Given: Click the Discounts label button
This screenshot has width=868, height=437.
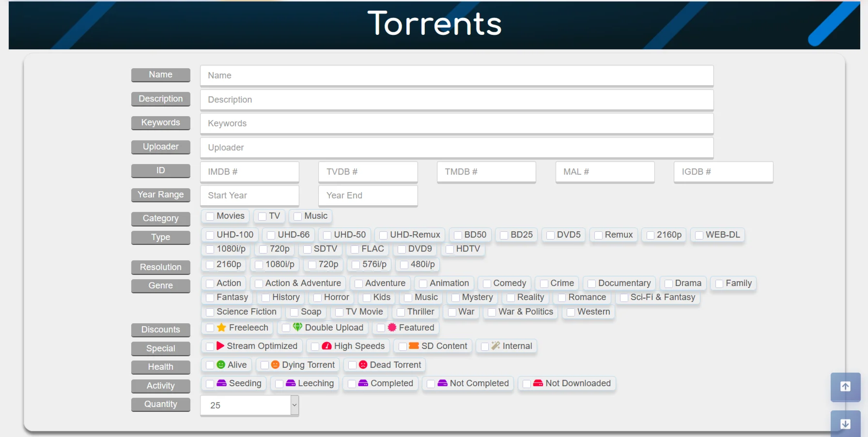Looking at the screenshot, I should tap(160, 330).
